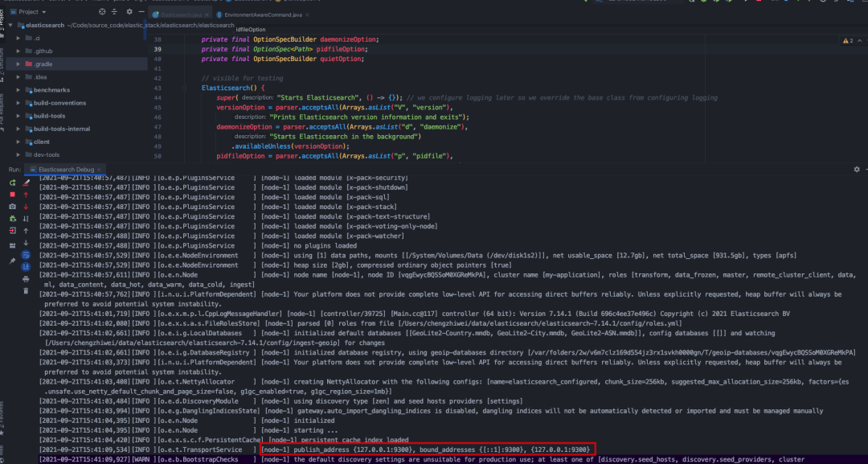Viewport: 868px width, 464px height.
Task: Expand the build-tools-internal folder
Action: click(x=18, y=129)
